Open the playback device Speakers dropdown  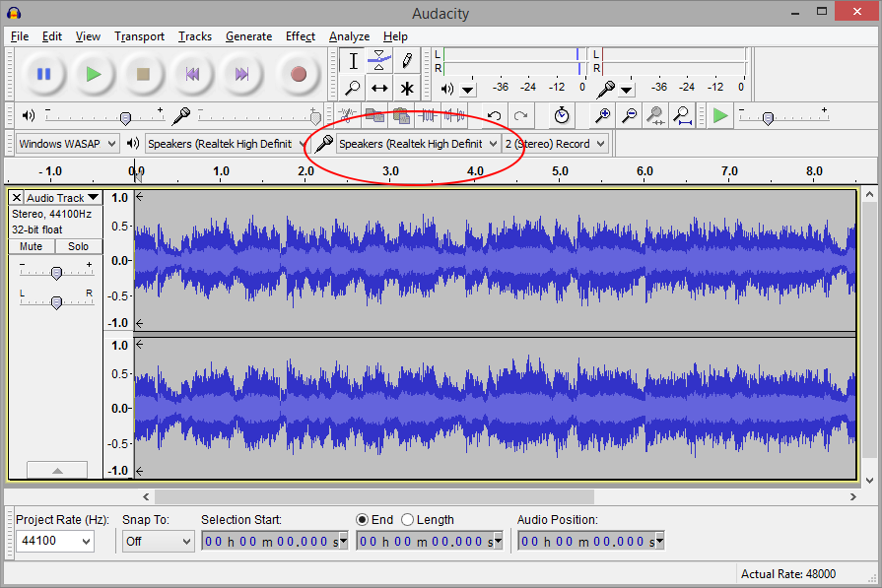(227, 144)
